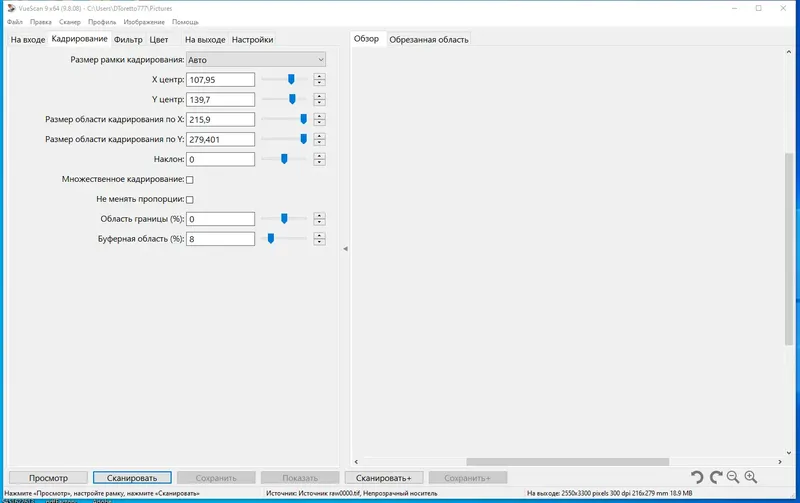This screenshot has height=503, width=800.
Task: Rotate image left using counterclockwise arrow icon
Action: (x=697, y=477)
